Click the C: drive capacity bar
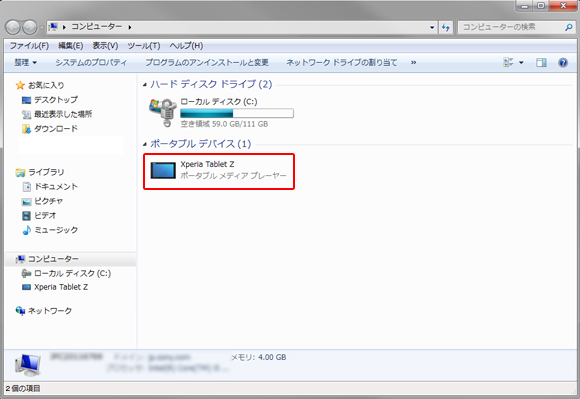This screenshot has height=399, width=580. pyautogui.click(x=237, y=113)
